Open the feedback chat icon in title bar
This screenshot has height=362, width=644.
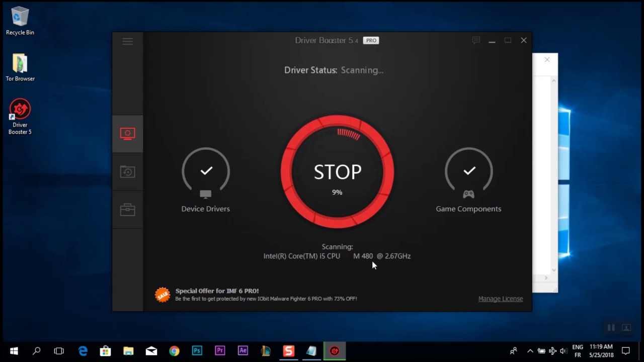point(476,40)
